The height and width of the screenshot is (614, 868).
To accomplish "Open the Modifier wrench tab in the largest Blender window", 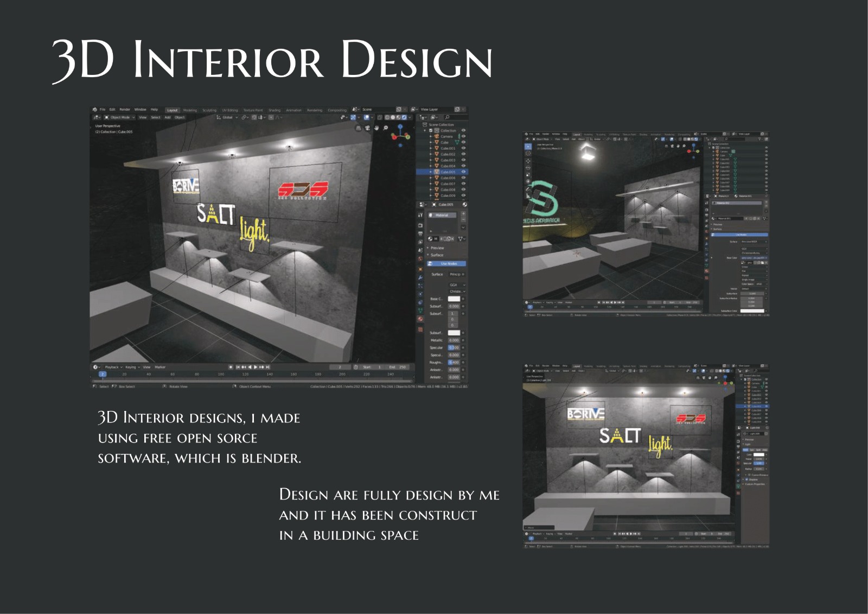I will 420,277.
